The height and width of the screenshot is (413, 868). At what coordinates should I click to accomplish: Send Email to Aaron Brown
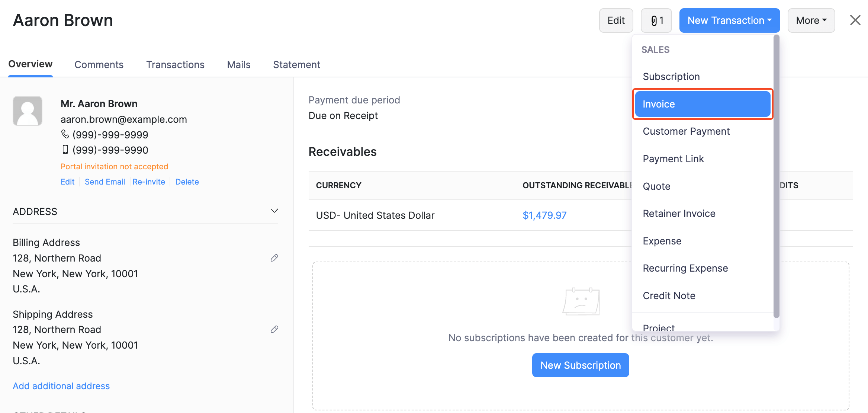pos(105,182)
